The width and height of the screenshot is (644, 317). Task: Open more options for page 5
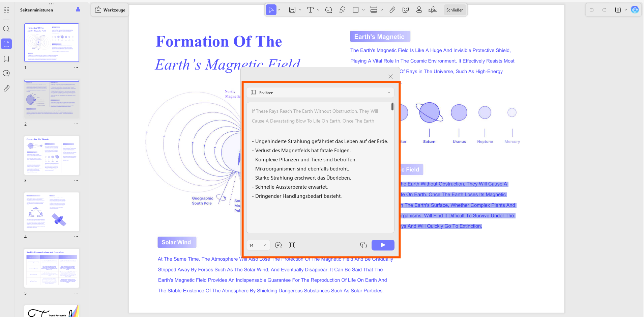(76, 293)
